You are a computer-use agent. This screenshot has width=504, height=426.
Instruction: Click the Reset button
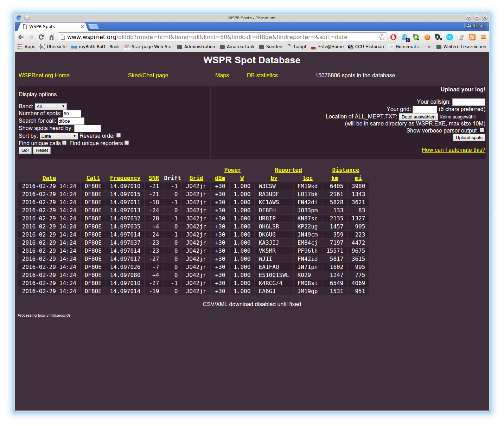point(42,150)
